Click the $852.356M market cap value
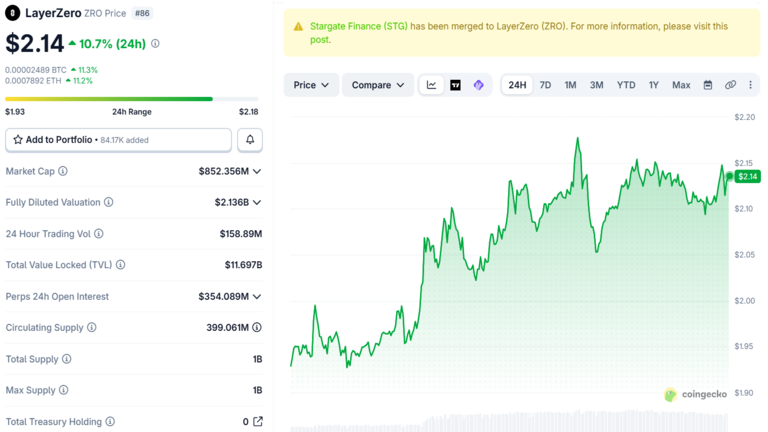This screenshot has height=432, width=768. click(x=223, y=171)
